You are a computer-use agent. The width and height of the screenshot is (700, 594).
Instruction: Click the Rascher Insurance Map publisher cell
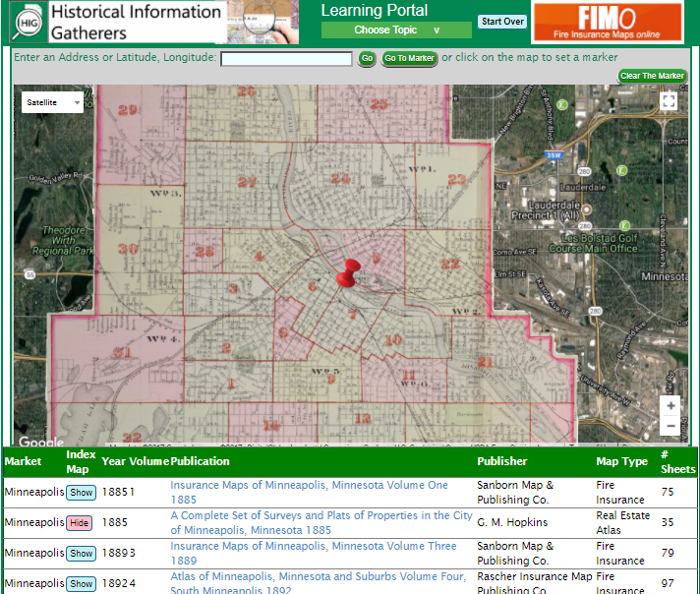point(535,583)
